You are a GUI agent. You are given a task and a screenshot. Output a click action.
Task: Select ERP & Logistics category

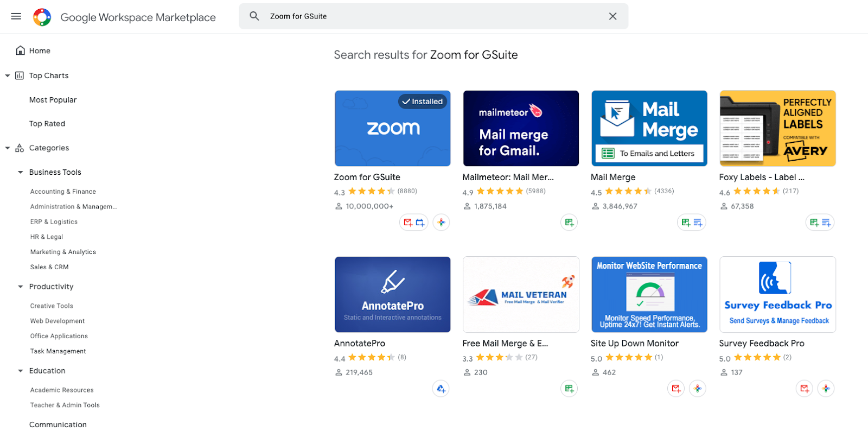(x=54, y=222)
